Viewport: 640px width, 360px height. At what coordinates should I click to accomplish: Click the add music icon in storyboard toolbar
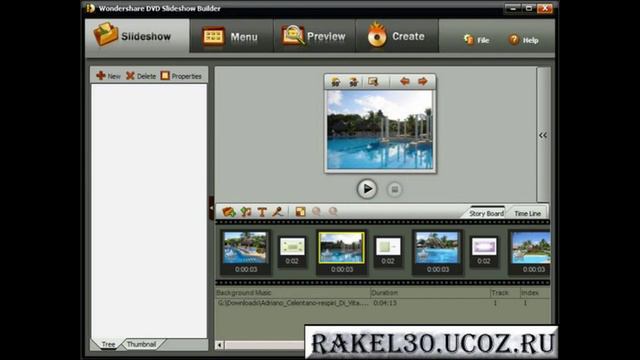[x=246, y=211]
